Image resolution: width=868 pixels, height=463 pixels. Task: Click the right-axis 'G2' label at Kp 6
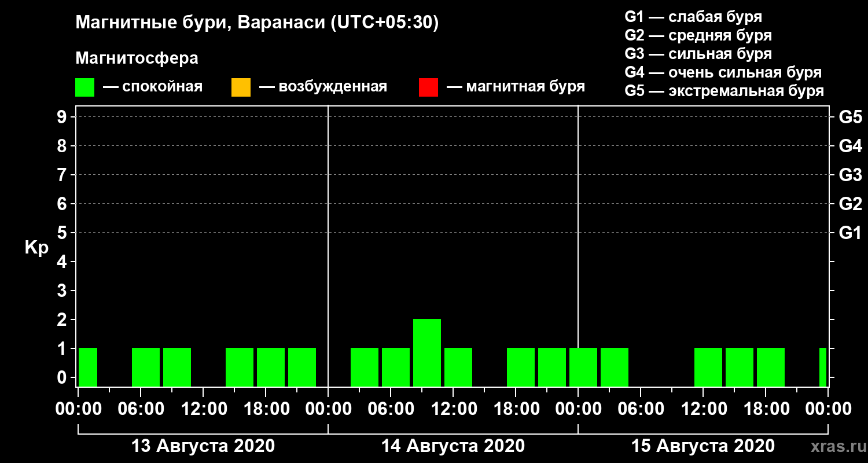tap(850, 204)
